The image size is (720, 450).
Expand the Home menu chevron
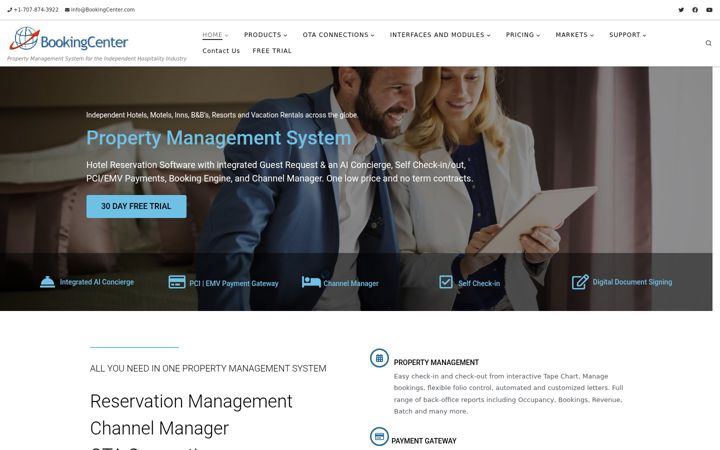(x=226, y=35)
